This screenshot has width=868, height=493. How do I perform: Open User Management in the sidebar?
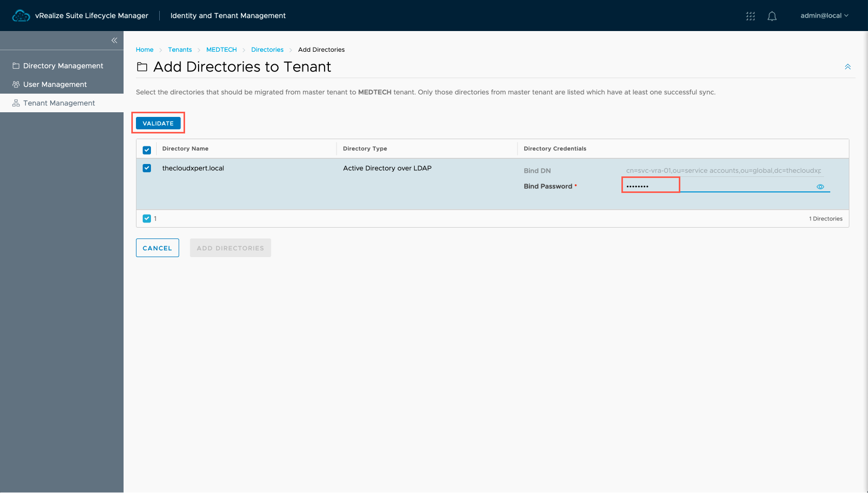(x=55, y=84)
